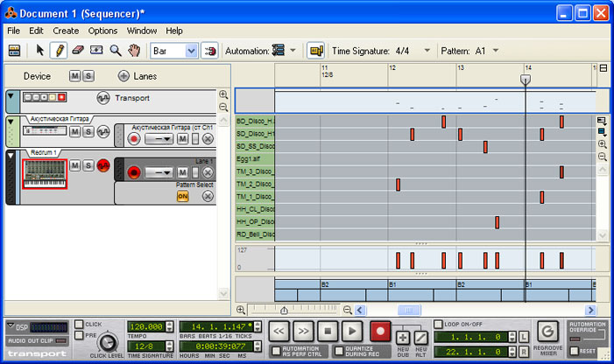Open the File menu
This screenshot has height=364, width=614.
tap(13, 31)
